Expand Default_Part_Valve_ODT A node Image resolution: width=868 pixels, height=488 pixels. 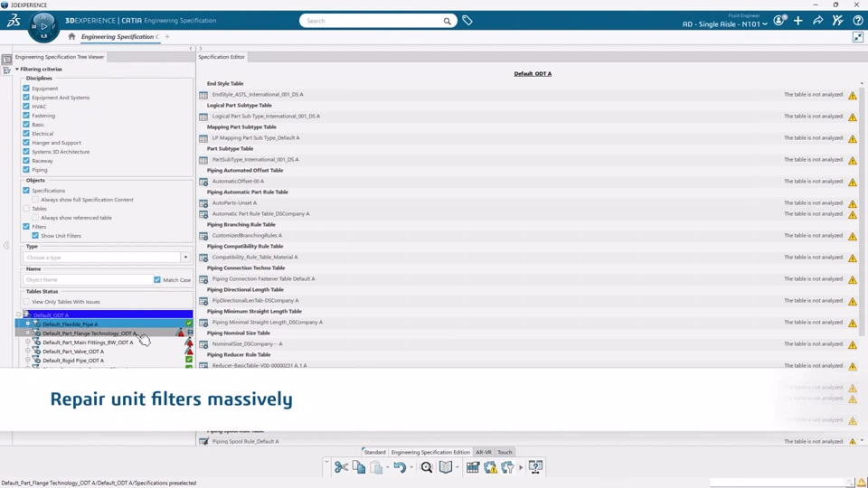(x=28, y=352)
